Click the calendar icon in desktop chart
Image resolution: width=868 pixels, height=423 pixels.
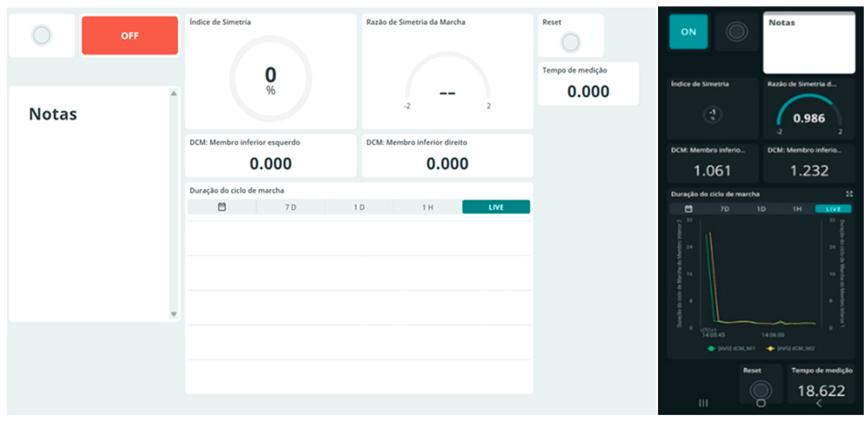pyautogui.click(x=222, y=207)
